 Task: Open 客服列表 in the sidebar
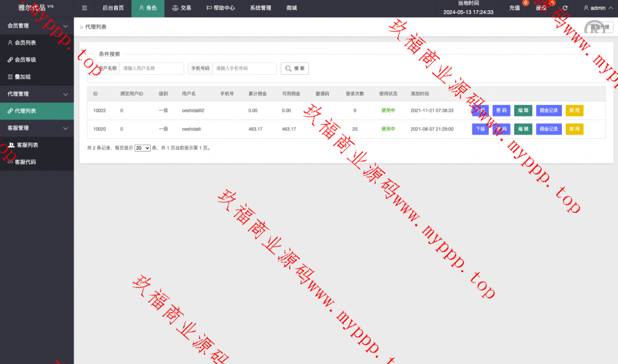[x=23, y=145]
